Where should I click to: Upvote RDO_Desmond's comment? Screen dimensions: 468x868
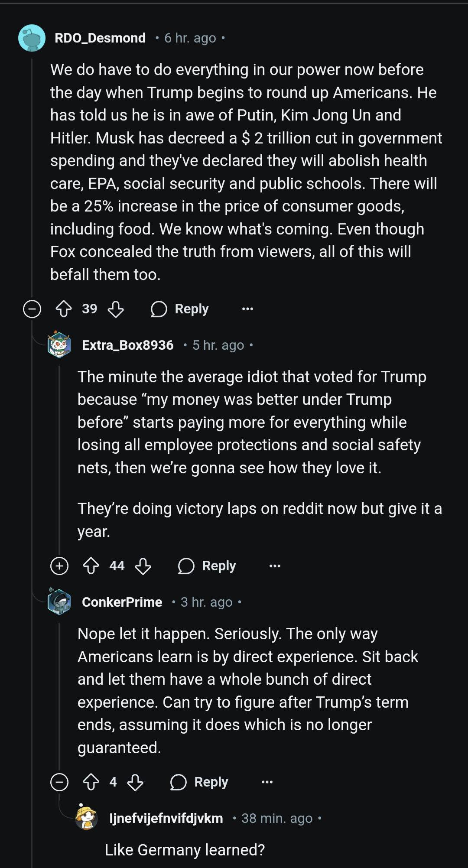coord(64,309)
